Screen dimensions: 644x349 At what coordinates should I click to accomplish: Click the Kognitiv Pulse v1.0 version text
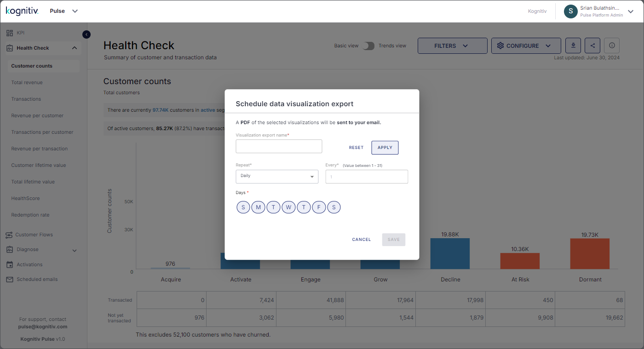(x=43, y=339)
